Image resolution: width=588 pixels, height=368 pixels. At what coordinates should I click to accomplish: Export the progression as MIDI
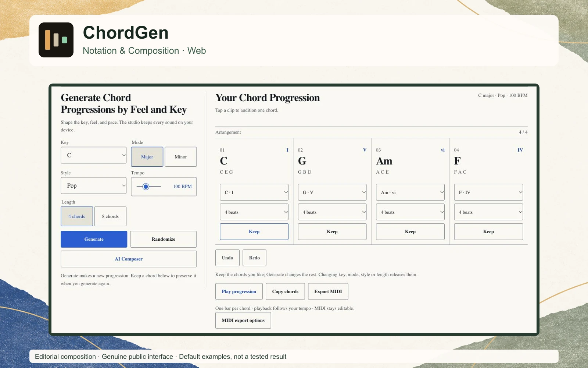[x=328, y=291]
